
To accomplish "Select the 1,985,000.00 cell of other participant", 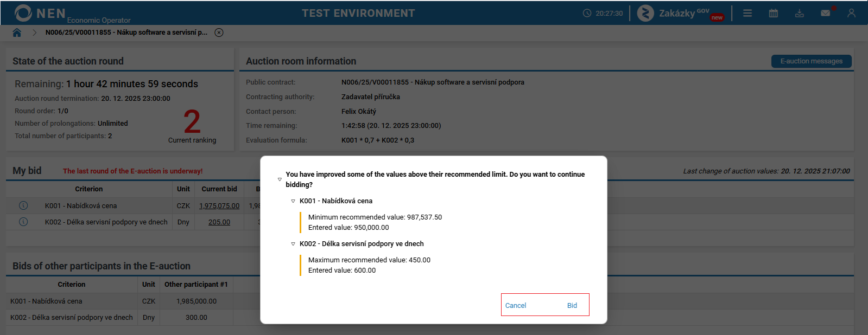I will tap(197, 301).
